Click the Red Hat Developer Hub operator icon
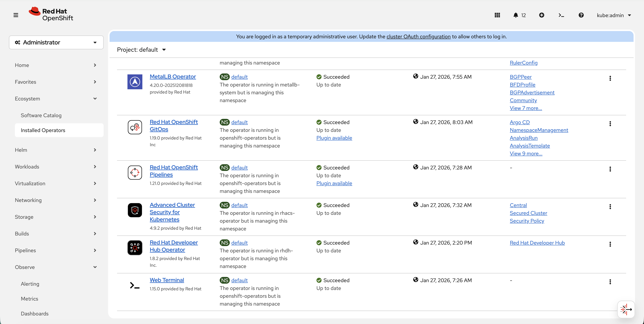 click(x=135, y=248)
